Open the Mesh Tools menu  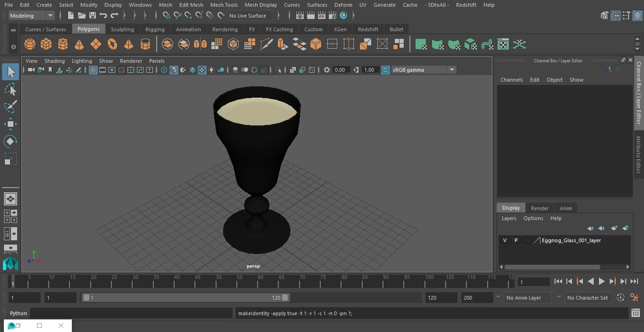[x=224, y=5]
